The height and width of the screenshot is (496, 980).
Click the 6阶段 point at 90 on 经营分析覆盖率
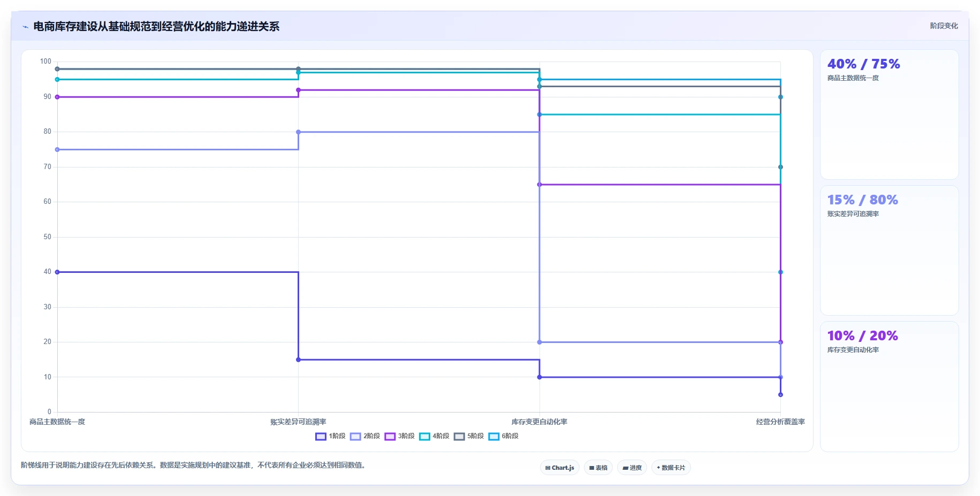click(780, 97)
